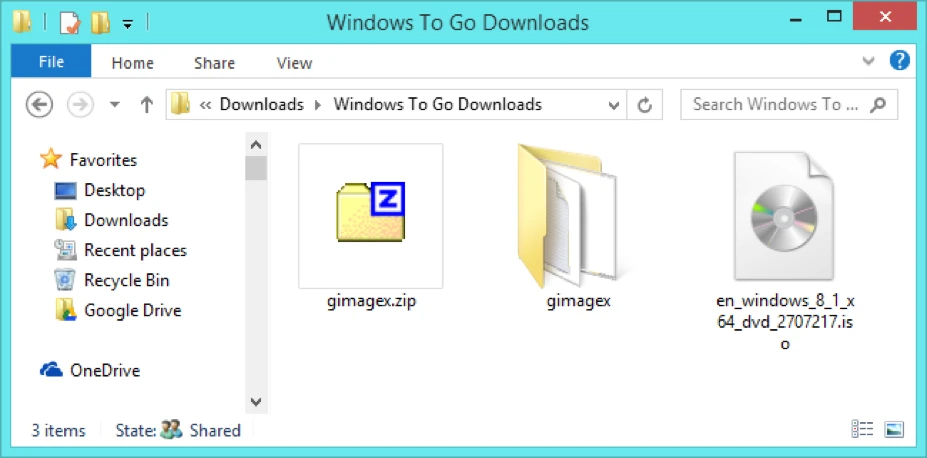Click the search magnifier icon

tap(878, 105)
